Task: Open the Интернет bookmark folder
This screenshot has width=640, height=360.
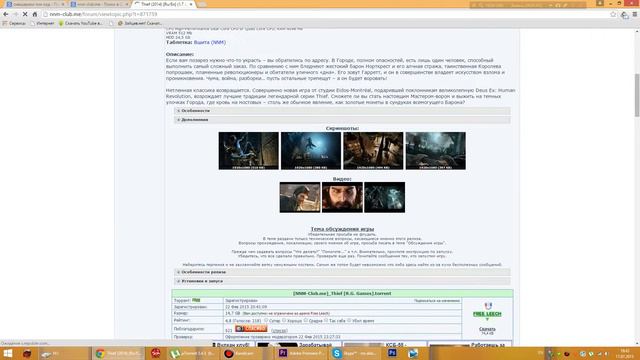Action: tap(42, 23)
